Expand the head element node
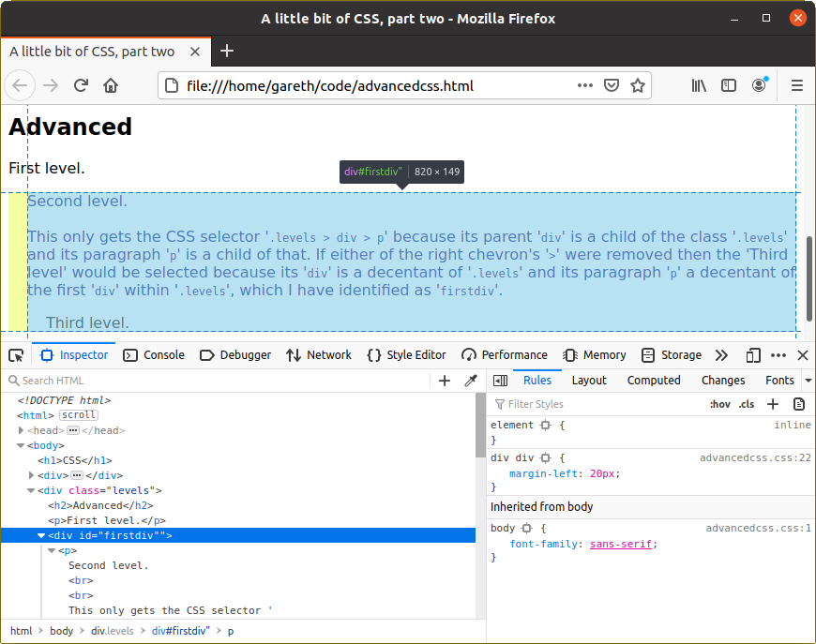The height and width of the screenshot is (644, 816). [21, 430]
